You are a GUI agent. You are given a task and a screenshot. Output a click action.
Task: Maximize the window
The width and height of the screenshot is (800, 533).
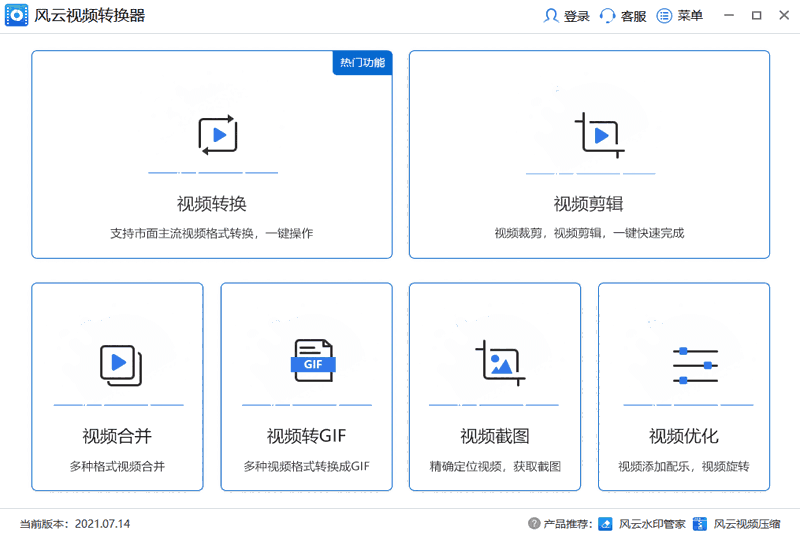pyautogui.click(x=757, y=16)
